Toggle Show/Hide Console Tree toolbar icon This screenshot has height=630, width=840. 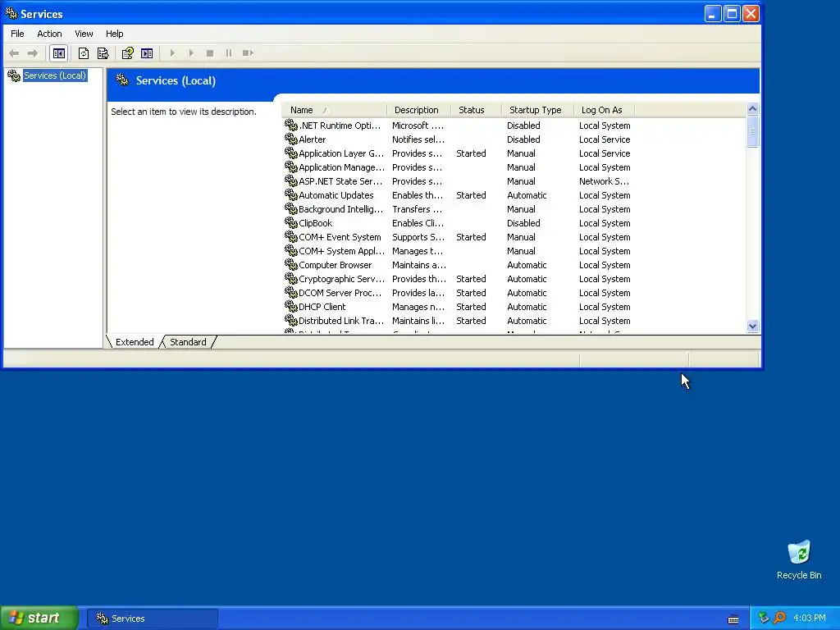click(x=59, y=53)
